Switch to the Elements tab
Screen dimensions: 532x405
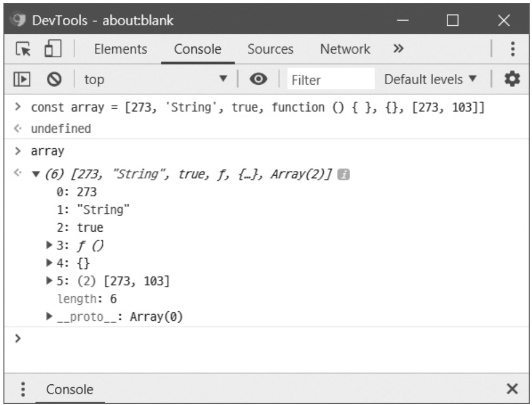pyautogui.click(x=120, y=49)
